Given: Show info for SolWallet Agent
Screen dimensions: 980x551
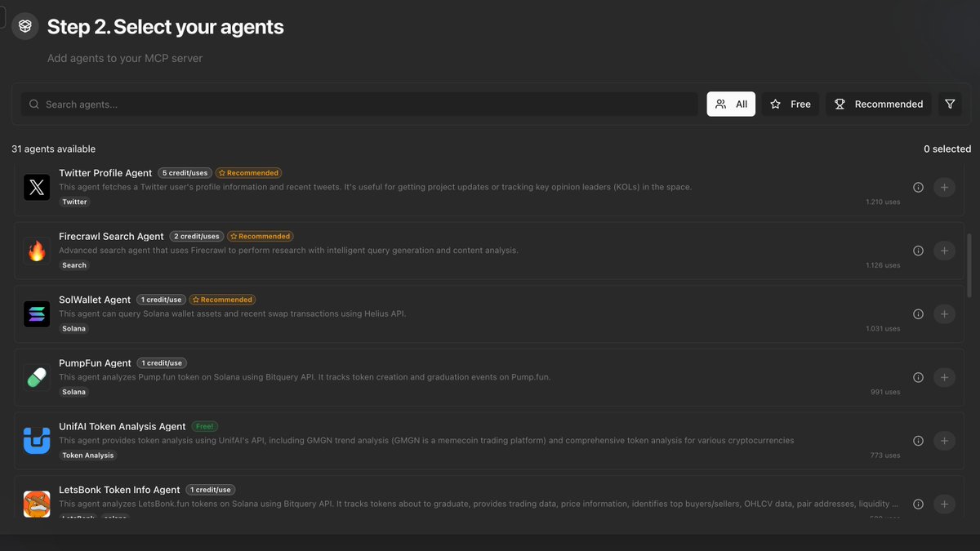Looking at the screenshot, I should pyautogui.click(x=918, y=314).
